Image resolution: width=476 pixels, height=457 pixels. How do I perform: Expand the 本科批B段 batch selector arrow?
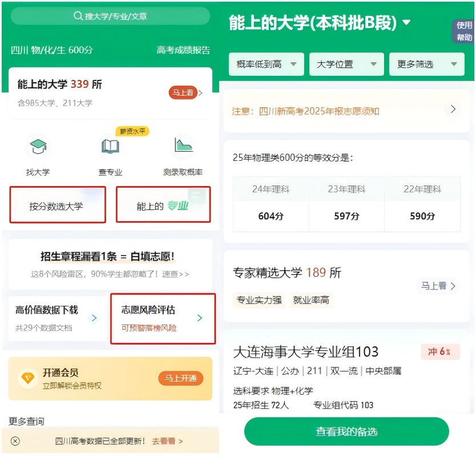click(x=406, y=23)
